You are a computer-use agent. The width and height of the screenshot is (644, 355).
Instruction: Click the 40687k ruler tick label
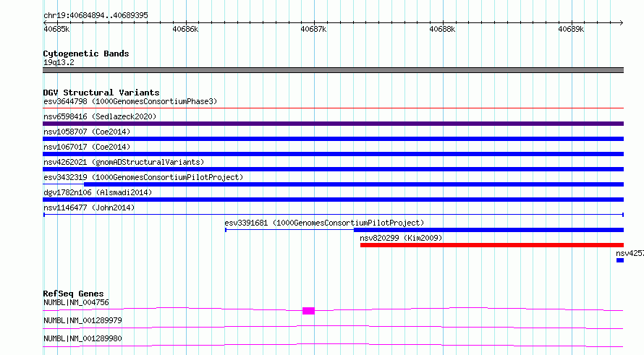[x=313, y=29]
